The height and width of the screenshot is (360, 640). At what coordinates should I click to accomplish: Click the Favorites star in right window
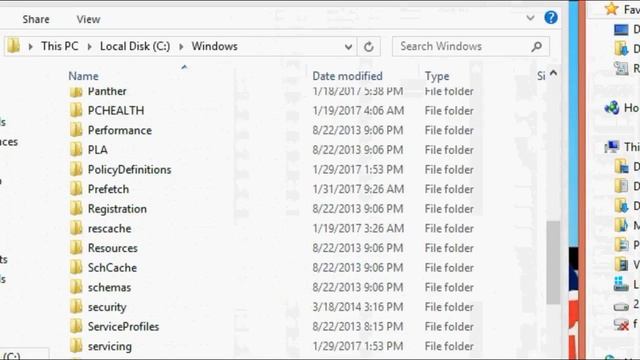click(611, 9)
